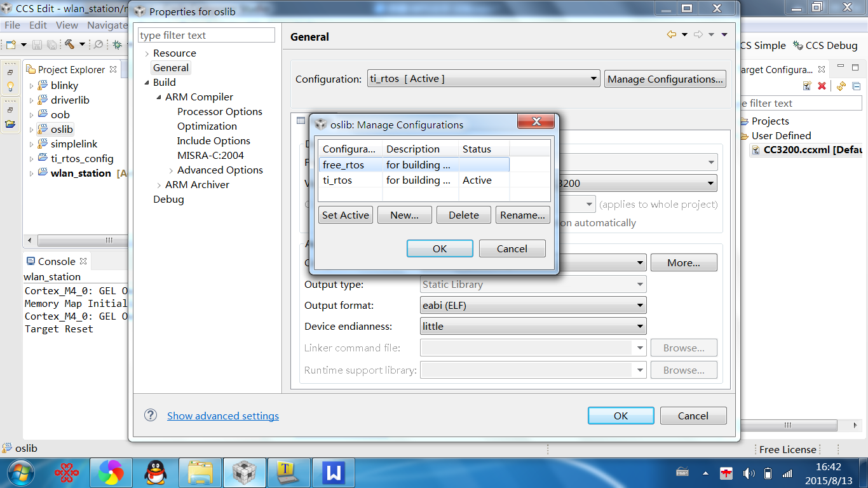Click the back arrow in the General page header
The image size is (868, 488).
click(x=672, y=34)
